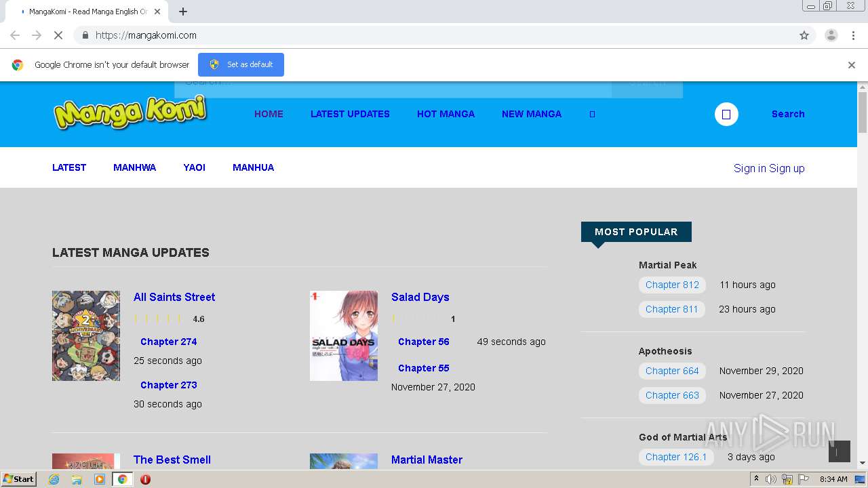
Task: Open Martial Master manga title
Action: [427, 460]
